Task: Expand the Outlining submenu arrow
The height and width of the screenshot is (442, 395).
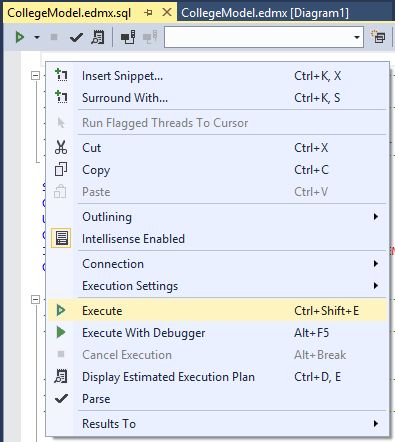Action: [376, 217]
